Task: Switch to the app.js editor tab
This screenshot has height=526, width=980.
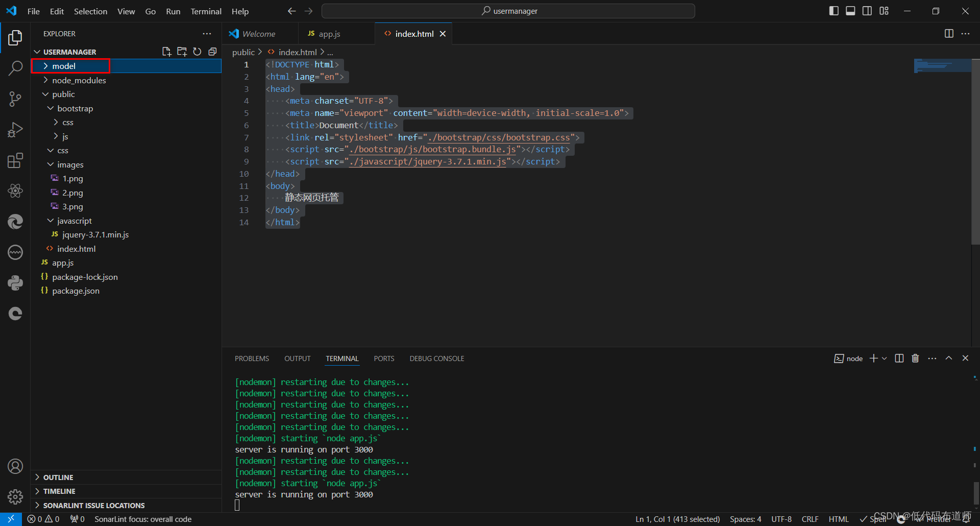Action: 337,34
